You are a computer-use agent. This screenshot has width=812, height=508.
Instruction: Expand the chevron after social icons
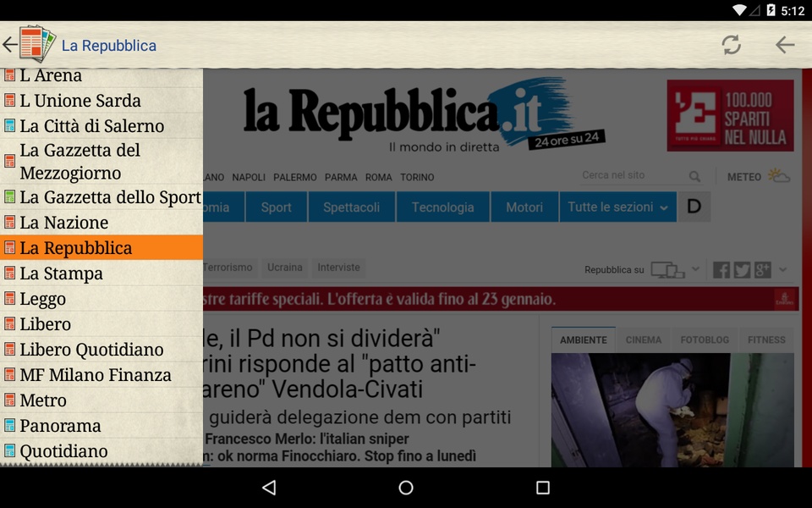coord(782,269)
